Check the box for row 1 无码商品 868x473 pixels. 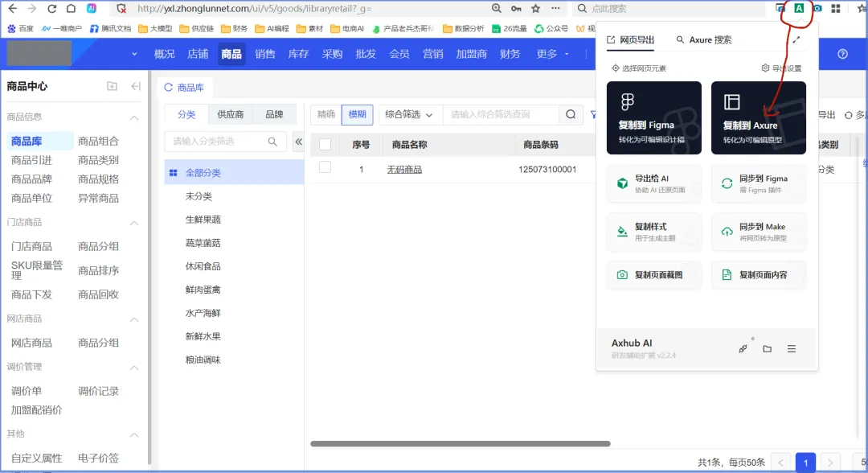click(325, 167)
